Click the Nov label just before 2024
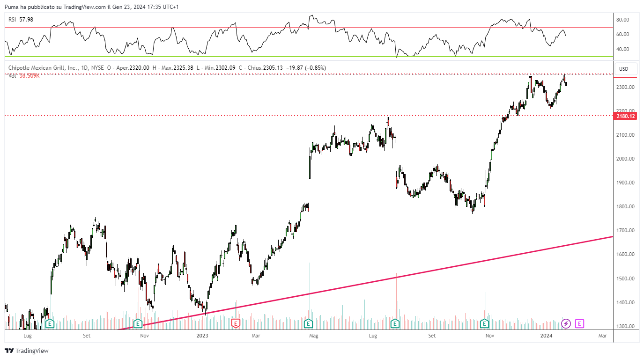 click(490, 336)
